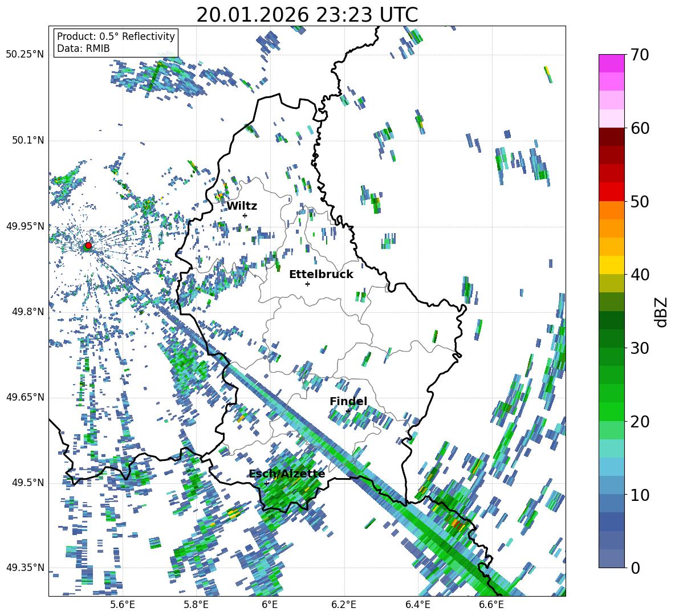
Task: Click the 49.95°N latitude label
Action: (x=25, y=226)
